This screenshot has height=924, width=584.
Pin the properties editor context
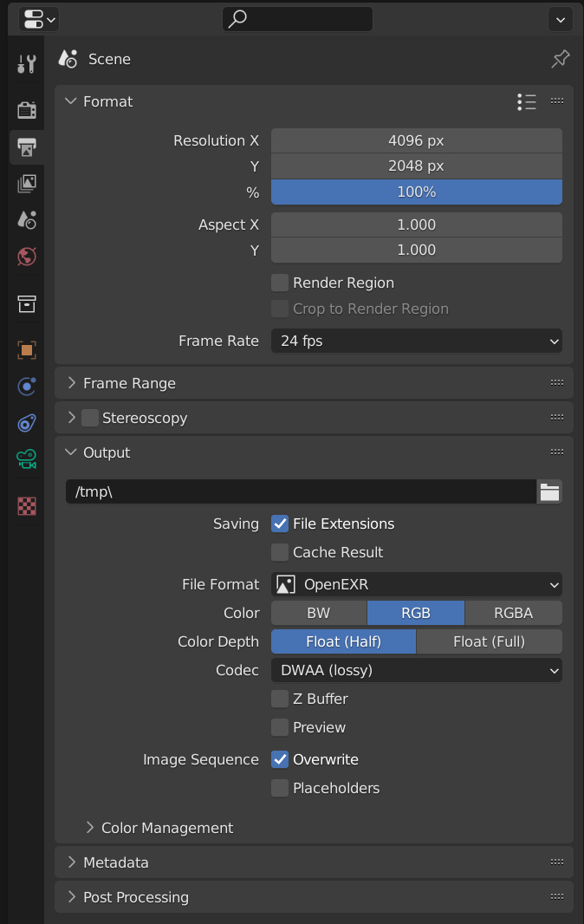[561, 59]
